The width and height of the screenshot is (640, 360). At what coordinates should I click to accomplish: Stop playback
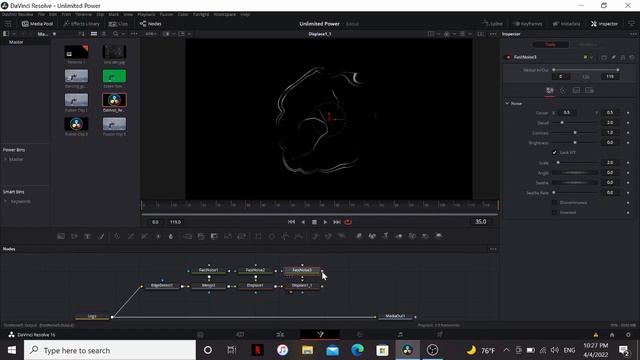314,222
